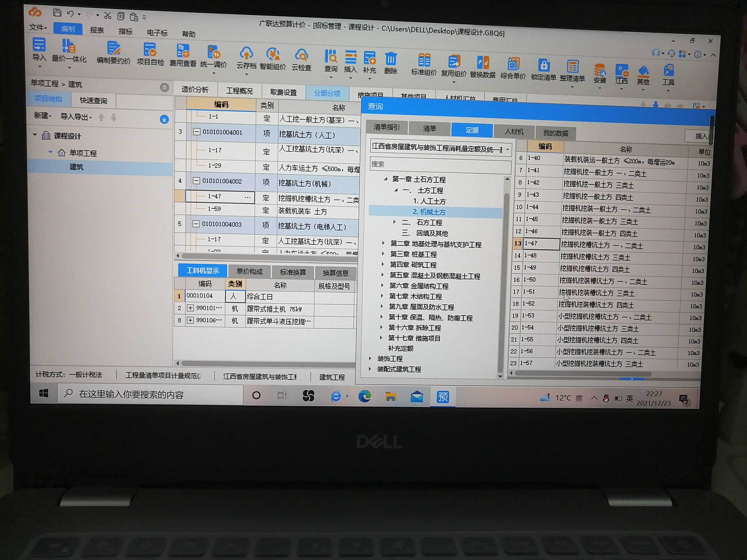Screen dimensions: 747x560
Task: Expand the 990106 material row
Action: coord(190,320)
